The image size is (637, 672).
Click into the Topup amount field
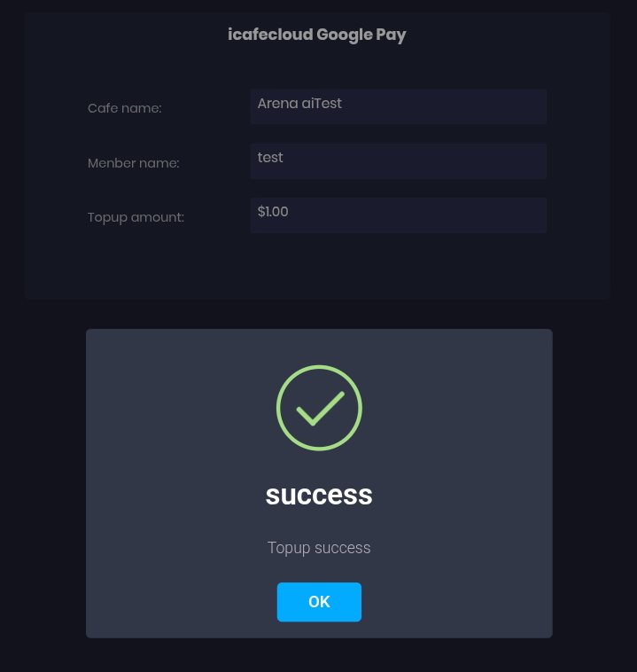tap(398, 215)
